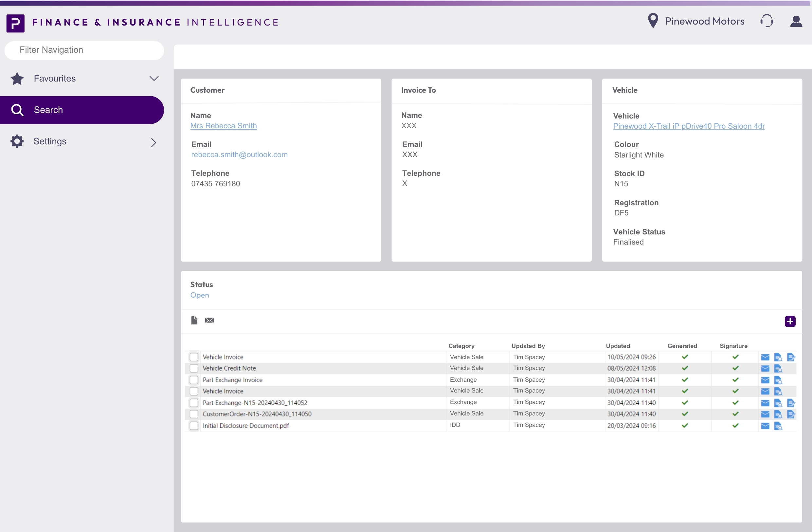This screenshot has height=532, width=812.
Task: Tick the Vehicle Credit Note checkbox
Action: [x=194, y=368]
